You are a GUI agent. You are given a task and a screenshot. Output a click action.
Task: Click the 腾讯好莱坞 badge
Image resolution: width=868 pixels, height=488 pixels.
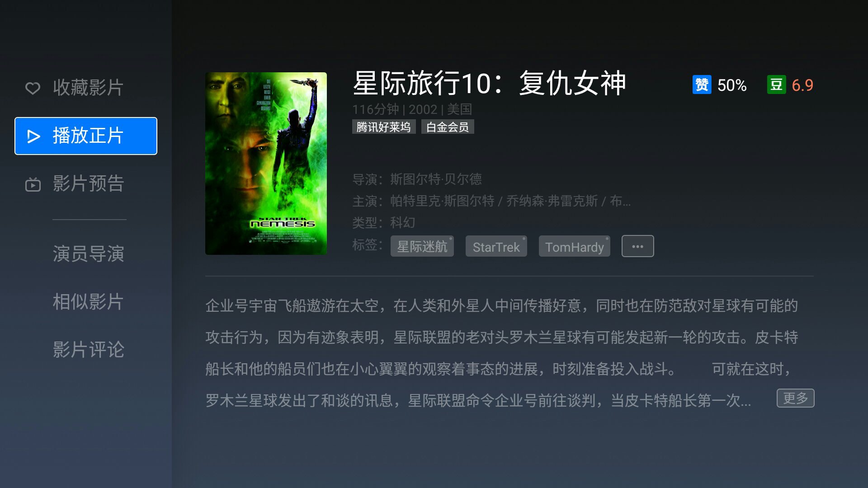pyautogui.click(x=383, y=127)
